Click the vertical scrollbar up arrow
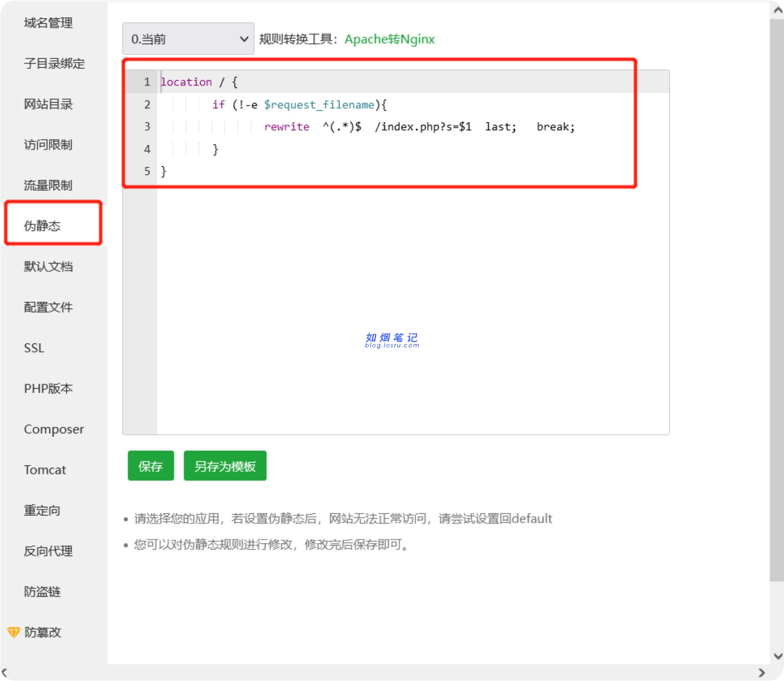784x681 pixels. coord(778,10)
